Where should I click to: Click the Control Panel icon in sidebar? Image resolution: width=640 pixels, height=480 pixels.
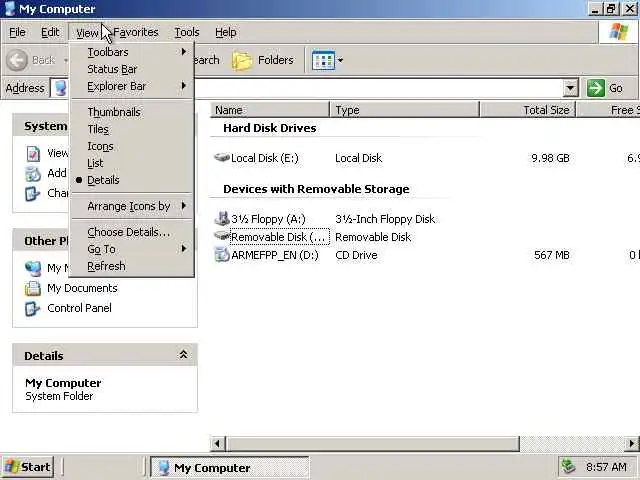coord(33,308)
